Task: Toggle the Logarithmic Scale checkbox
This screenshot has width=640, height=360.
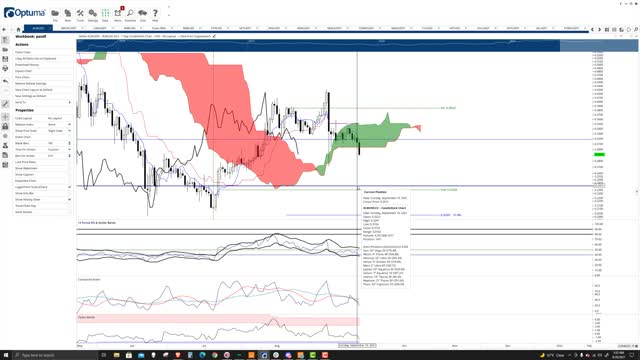Action: [69, 187]
